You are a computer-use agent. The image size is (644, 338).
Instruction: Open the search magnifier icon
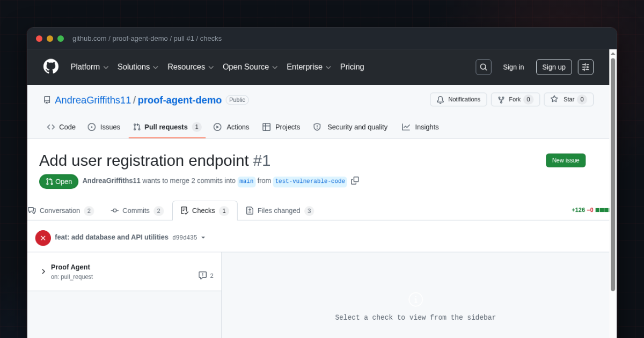(x=483, y=67)
